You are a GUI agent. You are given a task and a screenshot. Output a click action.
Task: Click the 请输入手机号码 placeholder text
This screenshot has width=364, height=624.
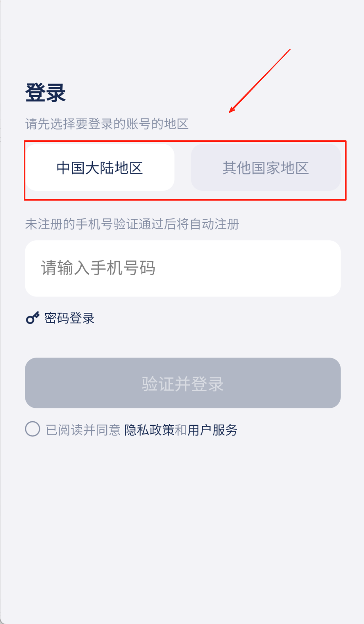pos(98,268)
